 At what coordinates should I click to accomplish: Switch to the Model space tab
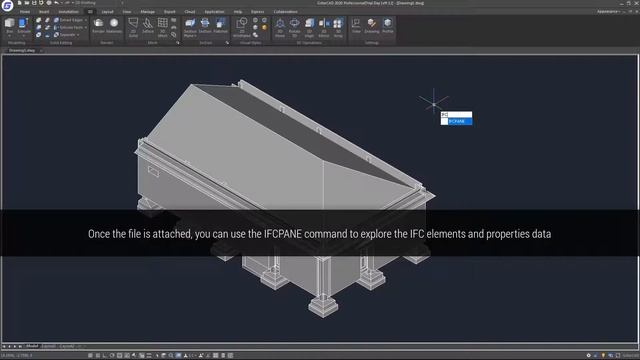coord(32,346)
